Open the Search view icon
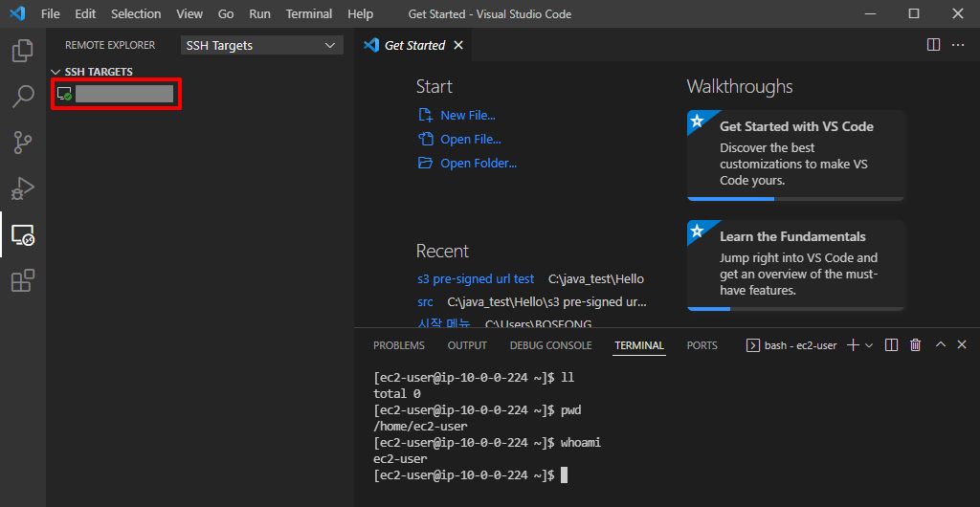Image resolution: width=980 pixels, height=507 pixels. (23, 97)
